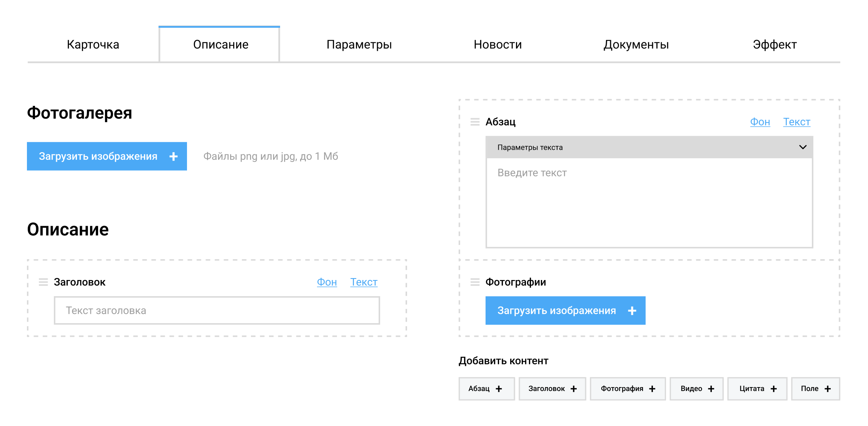The width and height of the screenshot is (868, 426).
Task: Switch to the Эффект tab
Action: tap(775, 44)
